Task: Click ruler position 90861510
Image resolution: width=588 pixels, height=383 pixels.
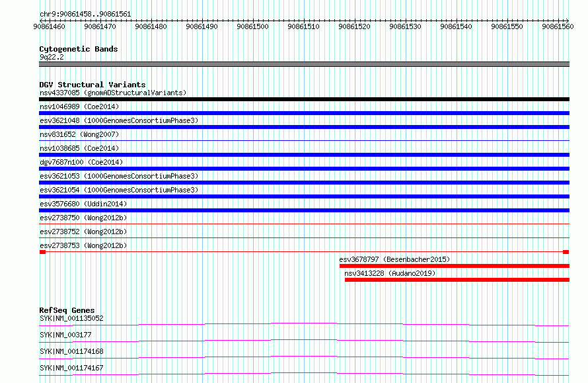Action: tap(303, 26)
